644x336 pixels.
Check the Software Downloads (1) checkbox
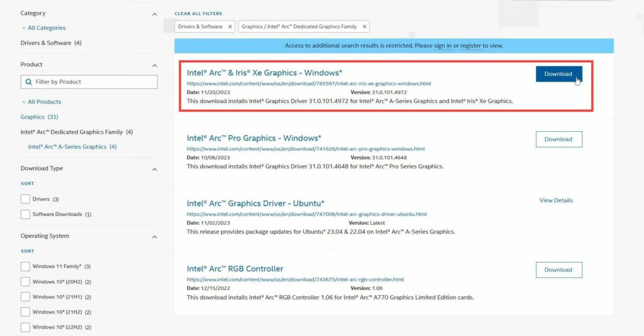point(25,214)
